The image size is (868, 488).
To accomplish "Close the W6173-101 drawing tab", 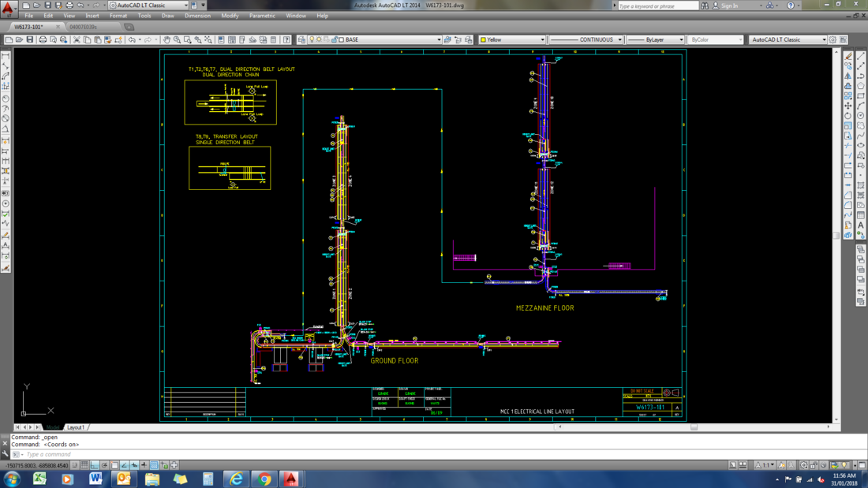I will point(58,27).
